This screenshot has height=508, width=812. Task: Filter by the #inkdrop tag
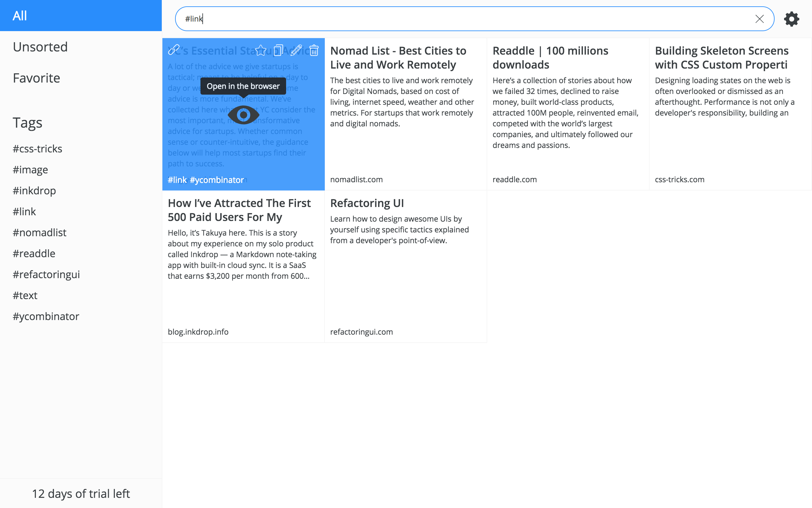[35, 190]
